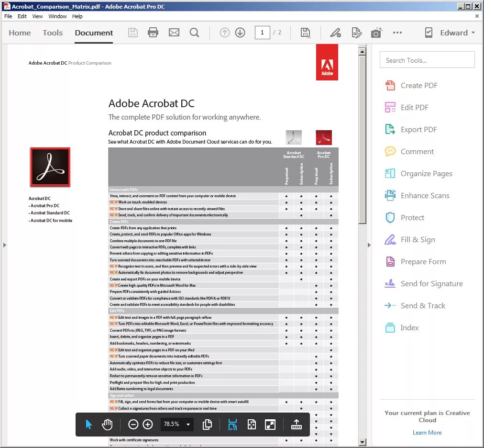Expand the Edward account dropdown
Image resolution: width=484 pixels, height=448 pixels.
[x=458, y=33]
